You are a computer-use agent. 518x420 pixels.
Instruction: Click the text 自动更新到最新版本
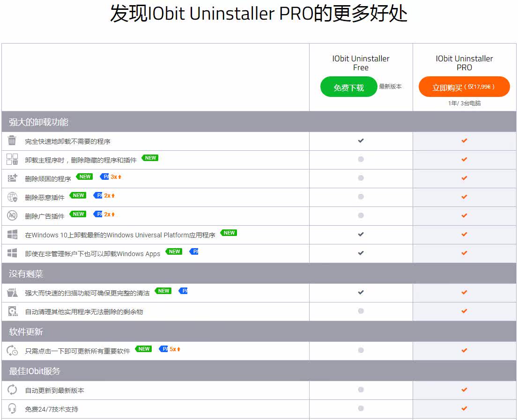pyautogui.click(x=54, y=391)
